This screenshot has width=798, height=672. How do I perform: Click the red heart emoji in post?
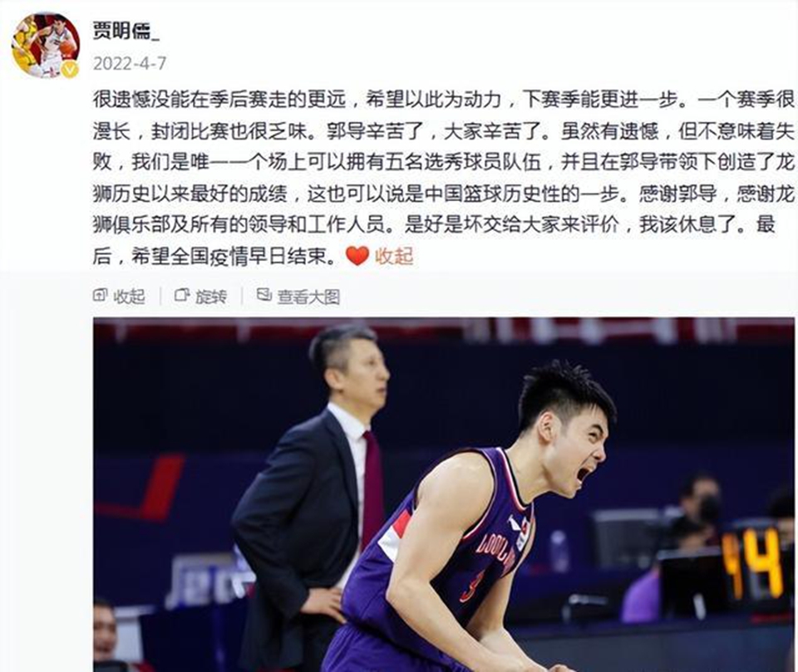tap(357, 256)
